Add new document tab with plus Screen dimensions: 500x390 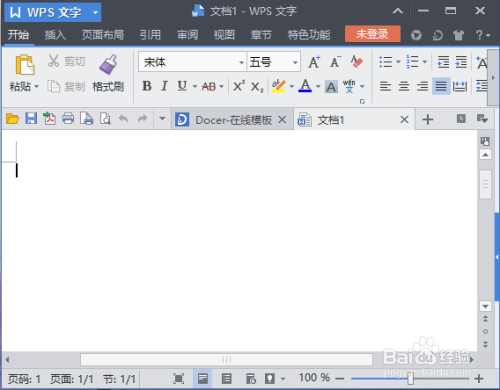(428, 119)
